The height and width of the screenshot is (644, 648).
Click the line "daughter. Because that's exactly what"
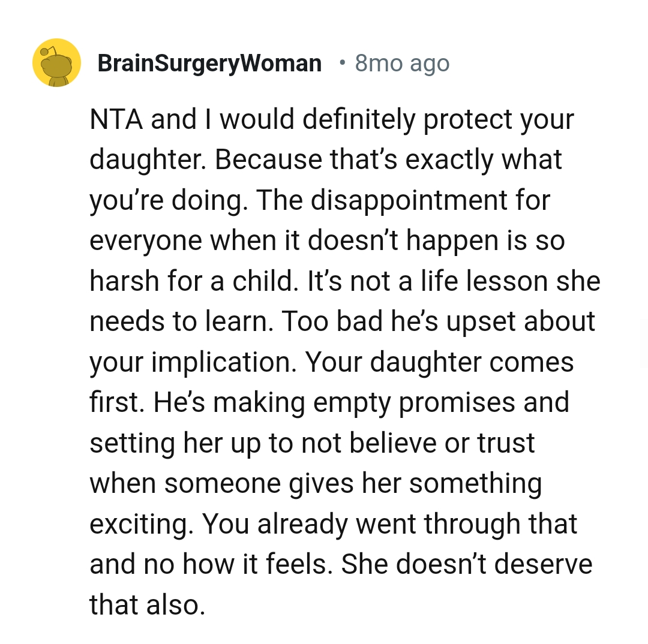326,160
